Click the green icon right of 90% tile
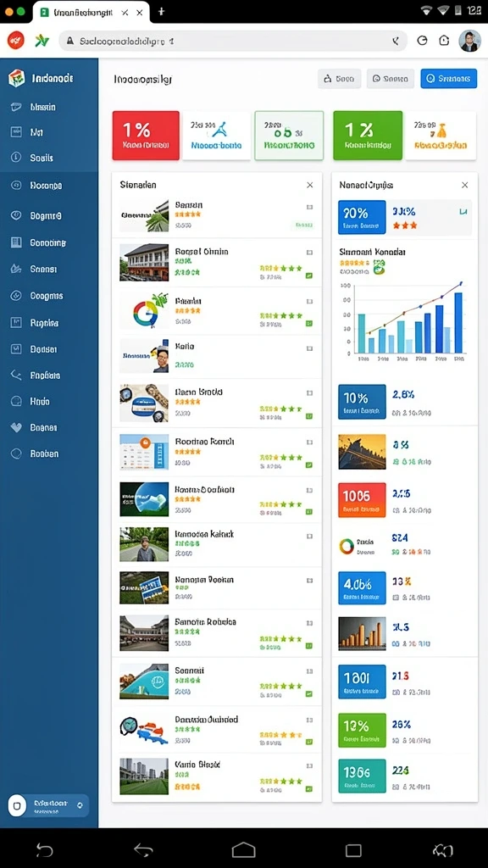The image size is (488, 868). click(463, 211)
